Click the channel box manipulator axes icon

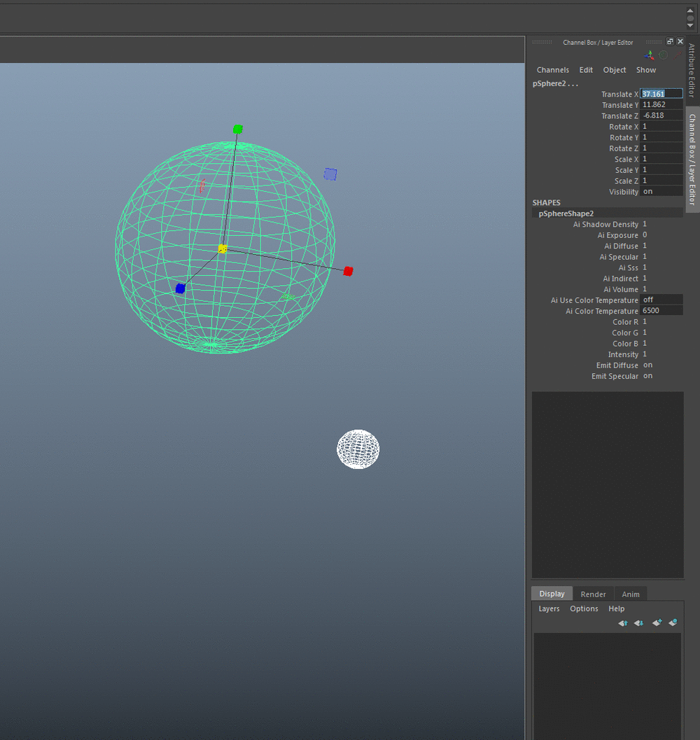pyautogui.click(x=650, y=55)
